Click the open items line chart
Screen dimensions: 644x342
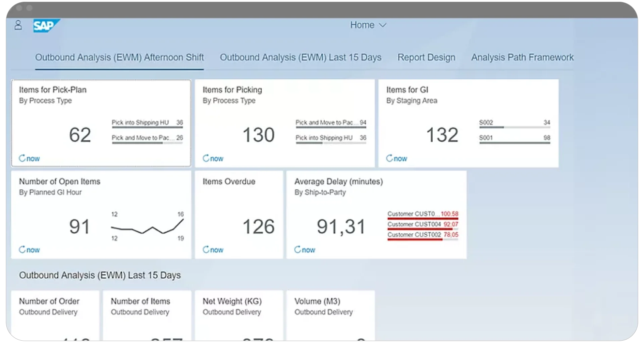point(147,226)
